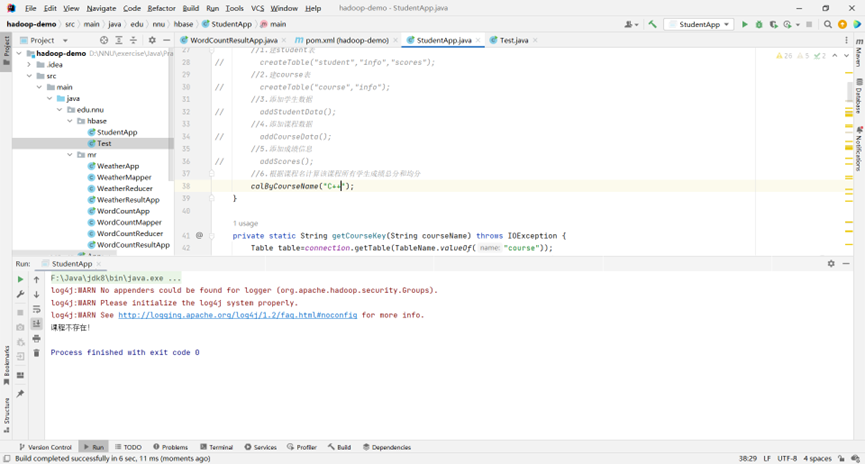Rerun StudentApp in Run panel
This screenshot has height=464, width=865.
tap(20, 279)
